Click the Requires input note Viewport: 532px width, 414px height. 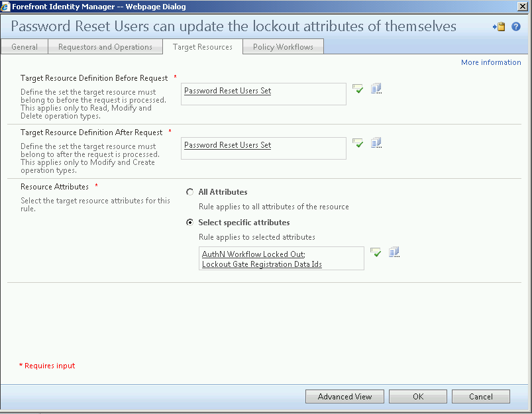tap(47, 366)
